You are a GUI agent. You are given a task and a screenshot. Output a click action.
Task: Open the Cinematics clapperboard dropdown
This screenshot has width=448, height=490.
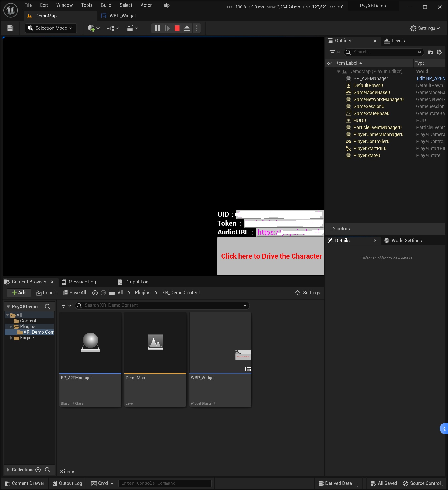pos(132,28)
